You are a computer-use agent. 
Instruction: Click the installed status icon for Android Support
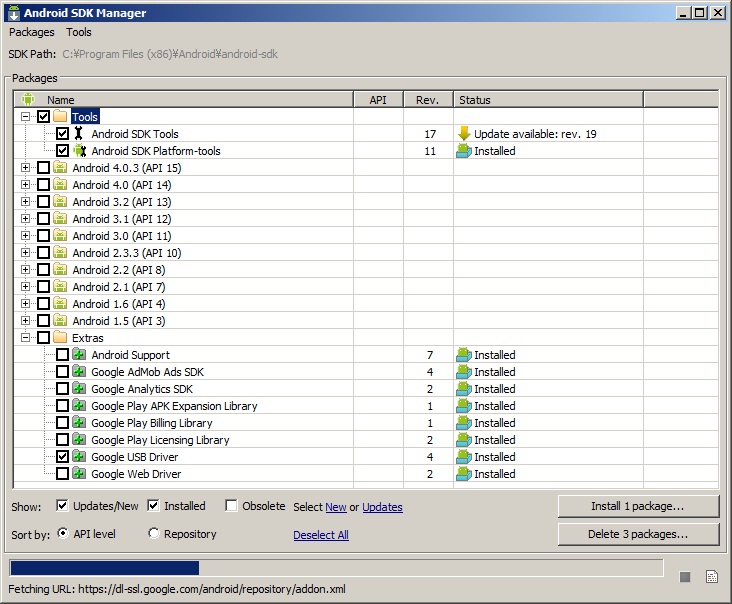click(464, 355)
